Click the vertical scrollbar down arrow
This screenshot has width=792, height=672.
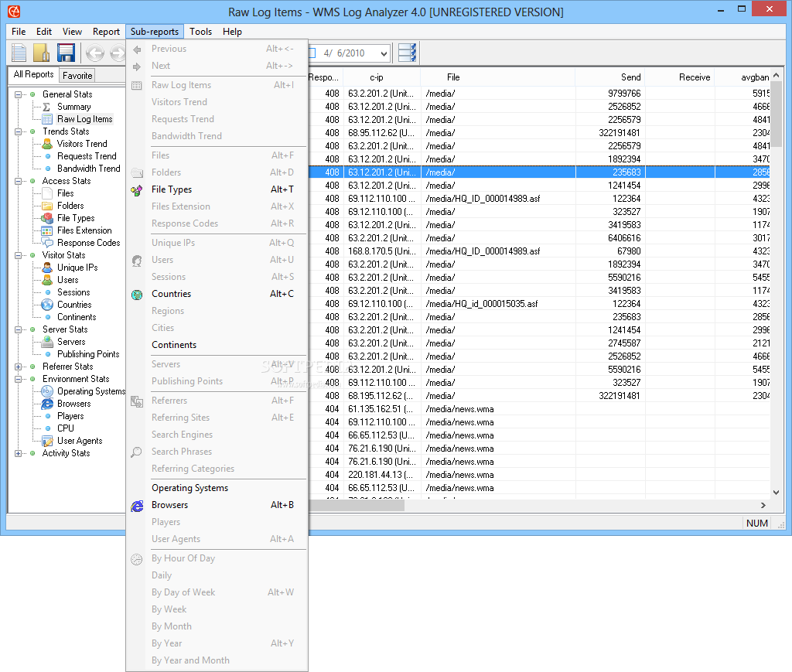point(776,493)
